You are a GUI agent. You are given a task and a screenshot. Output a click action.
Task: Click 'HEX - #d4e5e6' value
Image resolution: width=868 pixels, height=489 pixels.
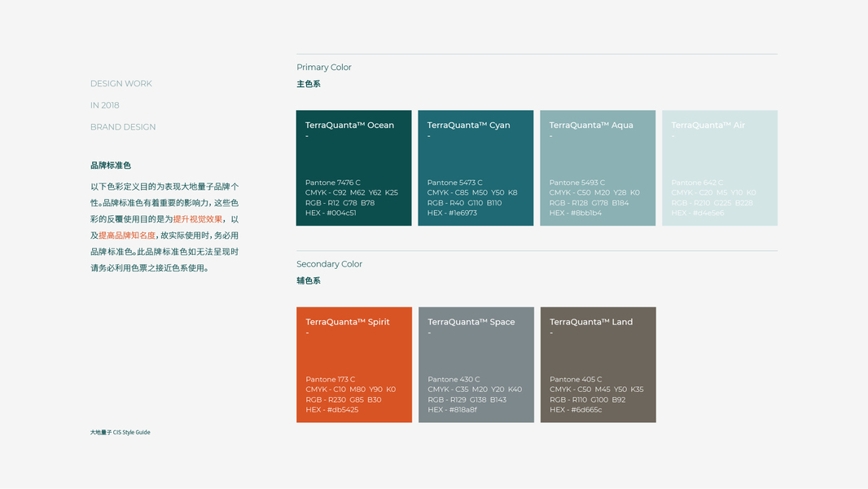pyautogui.click(x=698, y=213)
